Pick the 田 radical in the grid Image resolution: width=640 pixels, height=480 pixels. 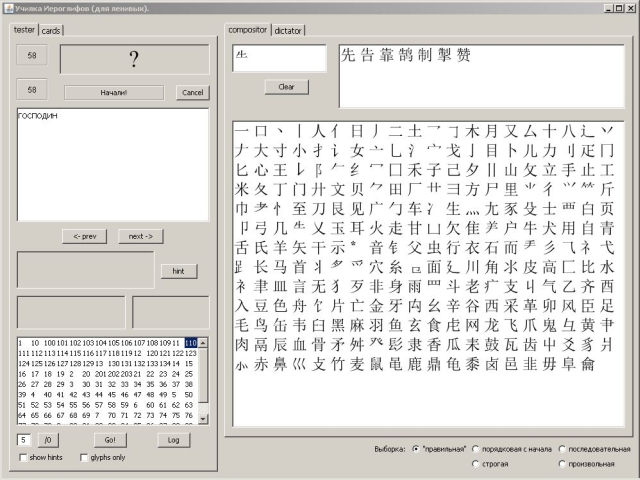click(396, 189)
